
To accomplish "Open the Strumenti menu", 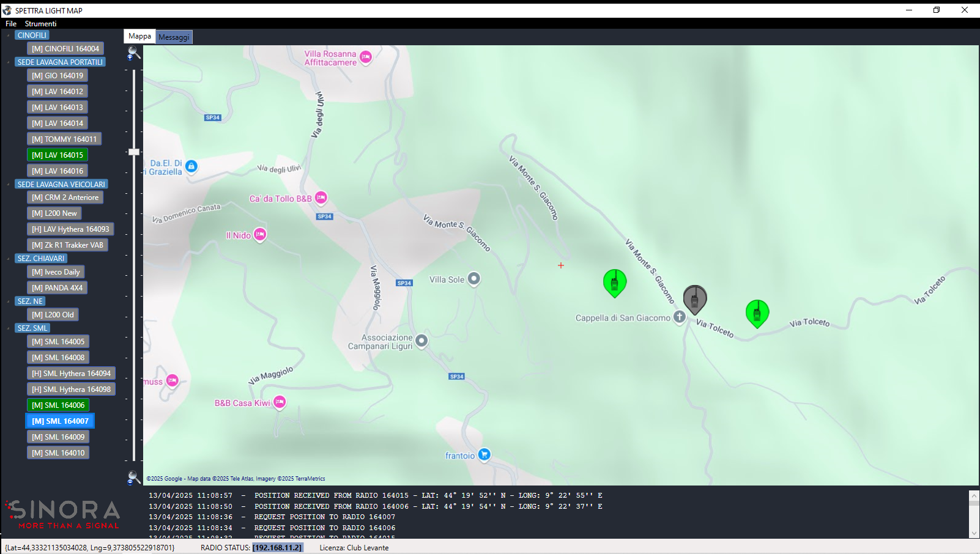I will coord(40,24).
